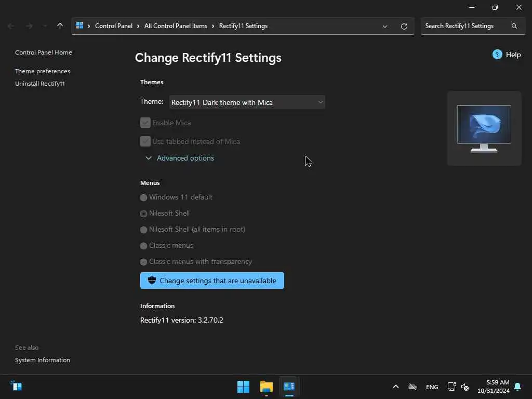The image size is (532, 399).
Task: Open ENG language switcher
Action: click(x=432, y=387)
